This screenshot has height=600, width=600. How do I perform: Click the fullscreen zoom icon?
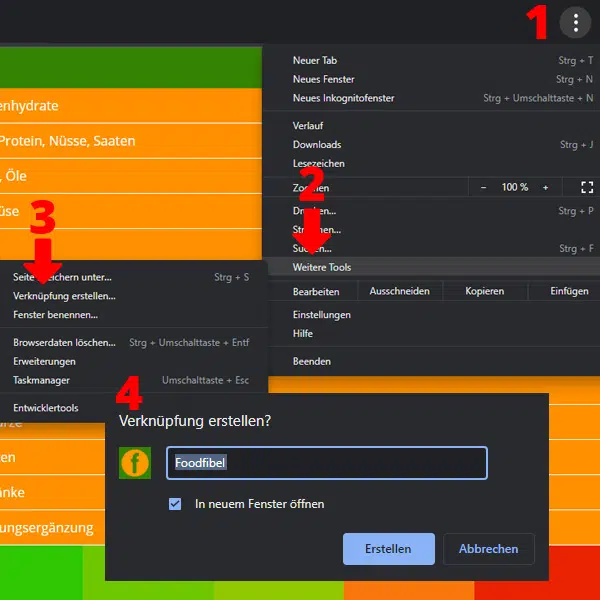point(587,187)
